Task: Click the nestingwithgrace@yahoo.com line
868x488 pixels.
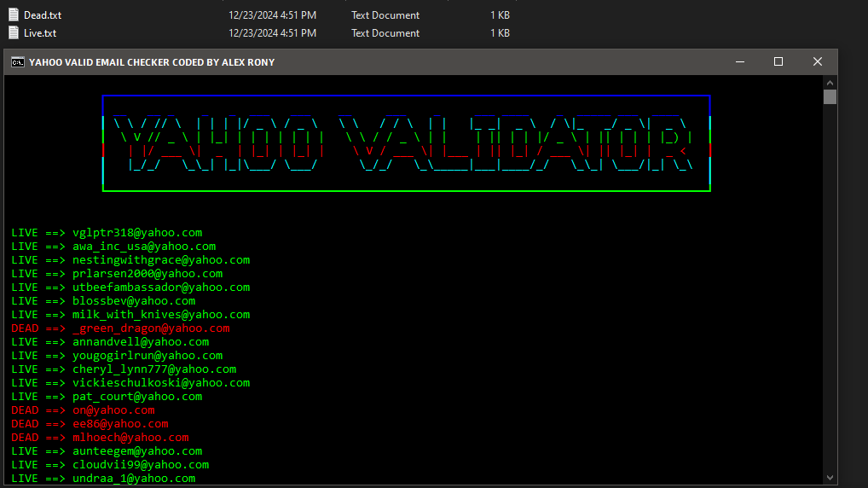Action: pos(130,260)
